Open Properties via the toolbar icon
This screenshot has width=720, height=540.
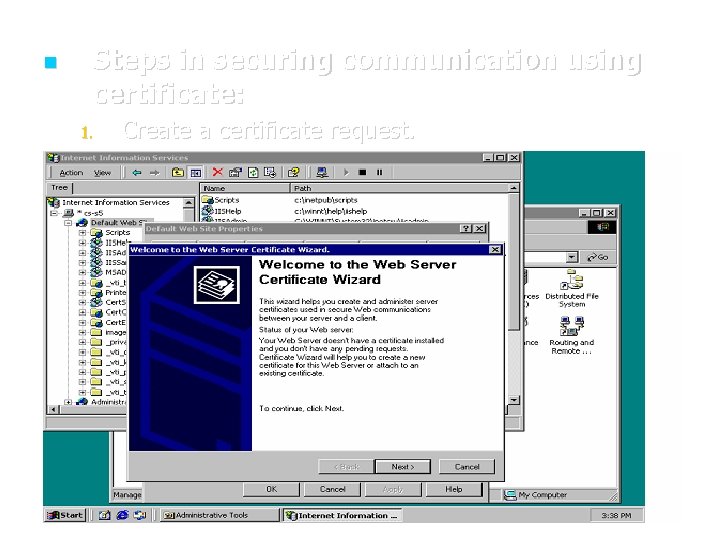click(x=235, y=173)
